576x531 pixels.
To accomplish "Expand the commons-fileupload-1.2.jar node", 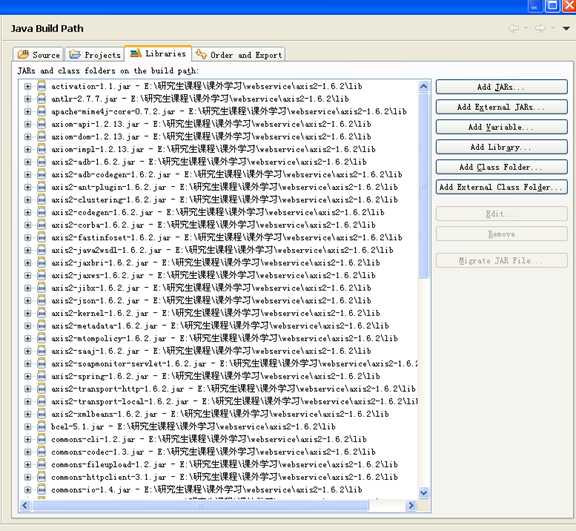I will 28,465.
